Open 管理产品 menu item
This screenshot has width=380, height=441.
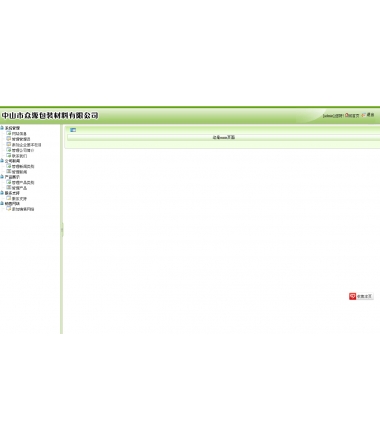[19, 188]
